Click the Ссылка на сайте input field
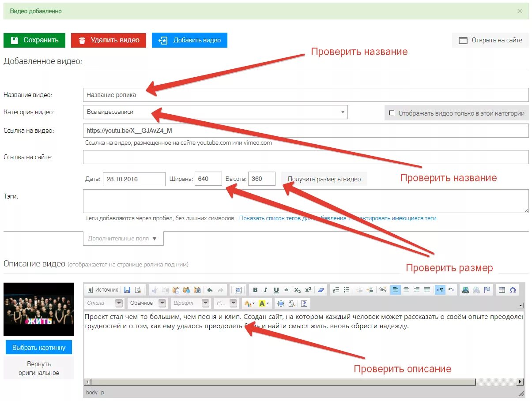Image resolution: width=532 pixels, height=401 pixels. pyautogui.click(x=306, y=157)
